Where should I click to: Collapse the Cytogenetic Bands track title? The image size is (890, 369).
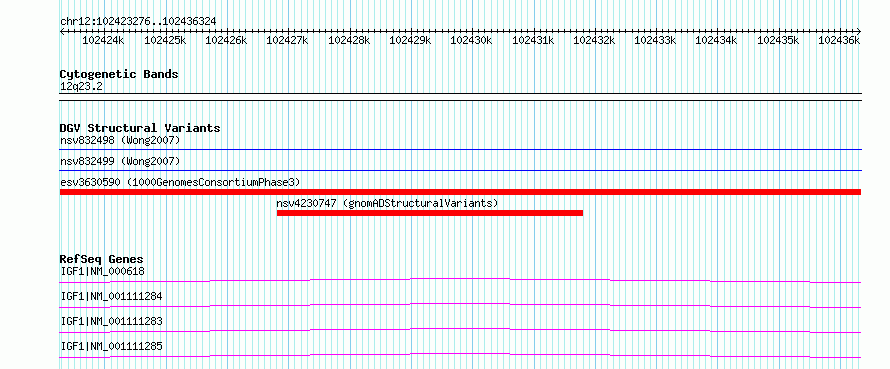[119, 74]
